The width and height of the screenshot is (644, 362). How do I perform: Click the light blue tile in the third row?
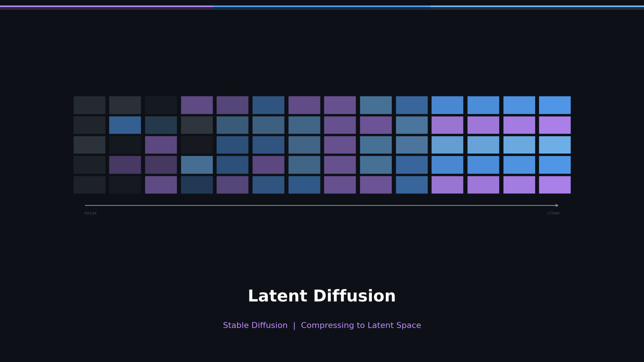(483, 144)
